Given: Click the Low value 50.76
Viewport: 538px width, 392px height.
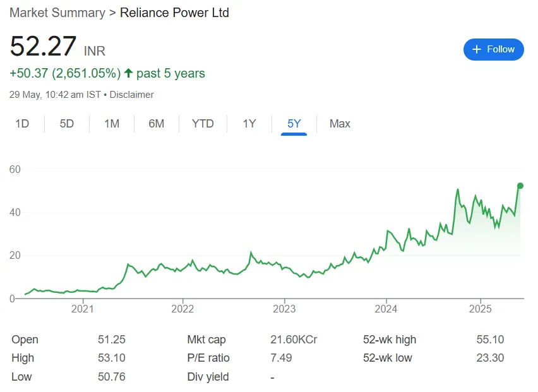Looking at the screenshot, I should 112,377.
